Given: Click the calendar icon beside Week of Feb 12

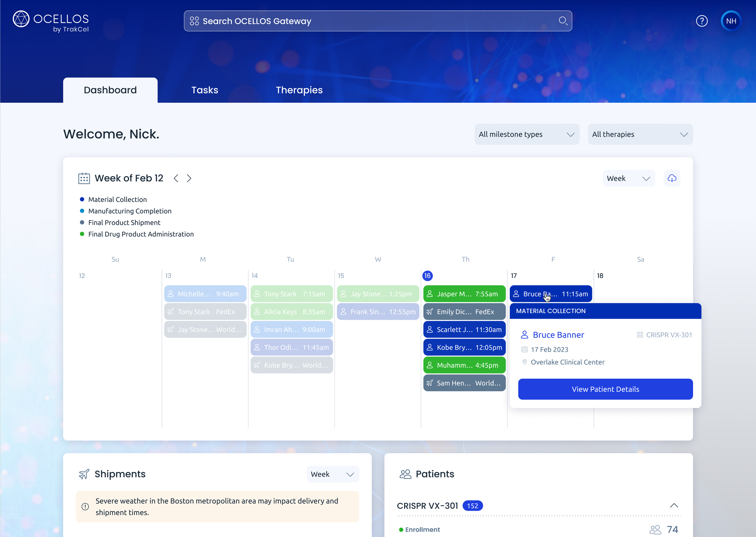Looking at the screenshot, I should (x=84, y=178).
